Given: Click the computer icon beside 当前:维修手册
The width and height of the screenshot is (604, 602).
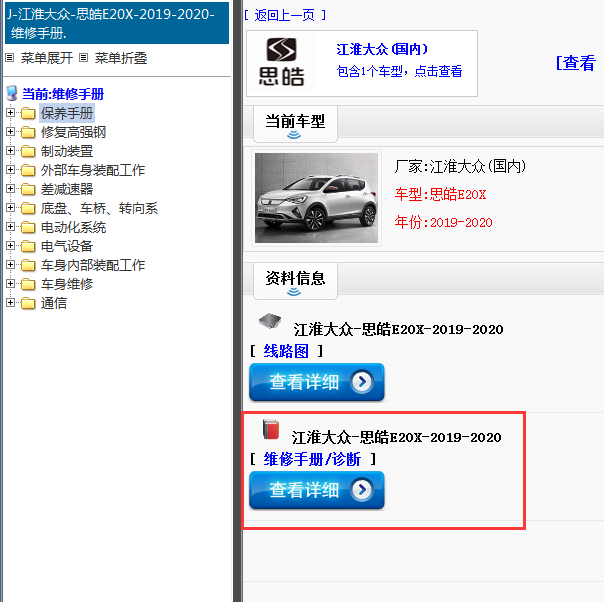Looking at the screenshot, I should 12,93.
